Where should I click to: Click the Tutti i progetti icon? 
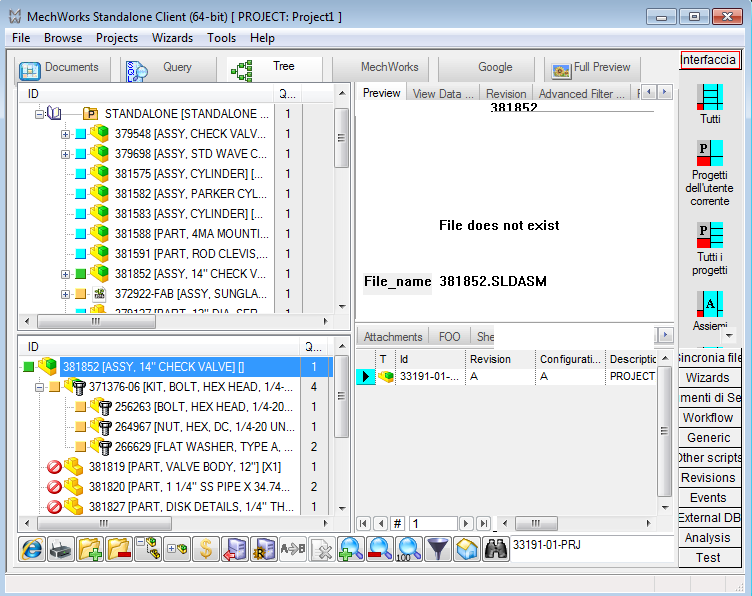pyautogui.click(x=710, y=235)
